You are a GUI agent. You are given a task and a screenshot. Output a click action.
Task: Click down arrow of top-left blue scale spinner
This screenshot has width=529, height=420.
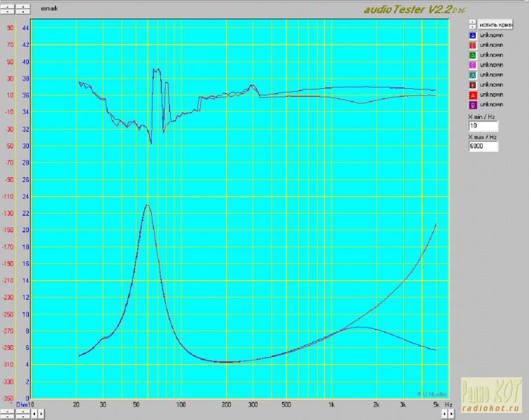point(24,13)
